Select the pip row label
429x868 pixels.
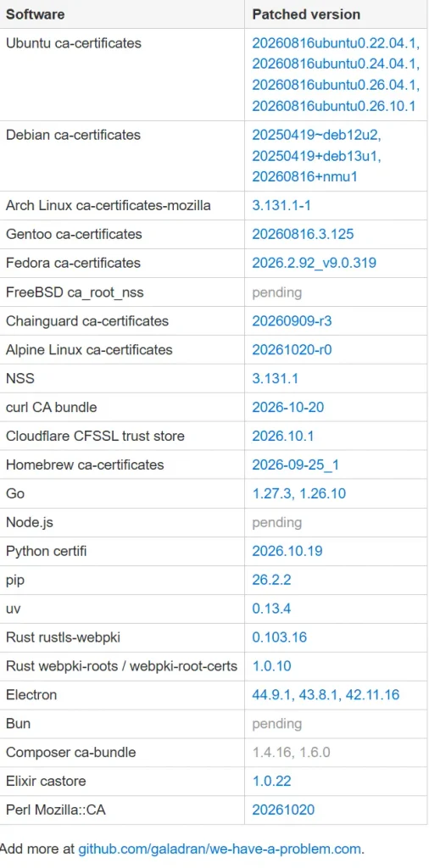15,580
